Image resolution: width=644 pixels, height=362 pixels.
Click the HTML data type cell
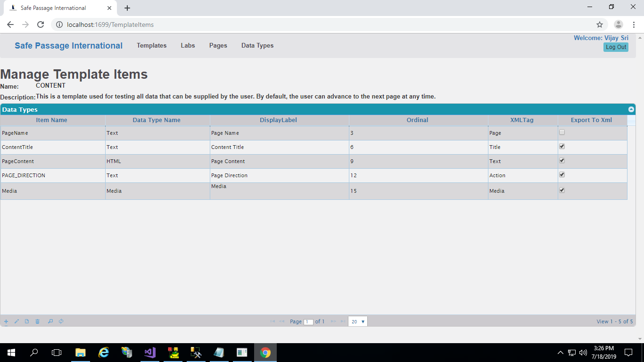coord(157,161)
